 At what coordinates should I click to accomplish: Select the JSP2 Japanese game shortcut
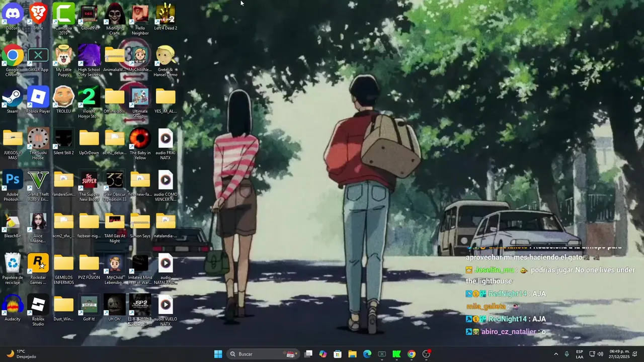[x=140, y=310]
